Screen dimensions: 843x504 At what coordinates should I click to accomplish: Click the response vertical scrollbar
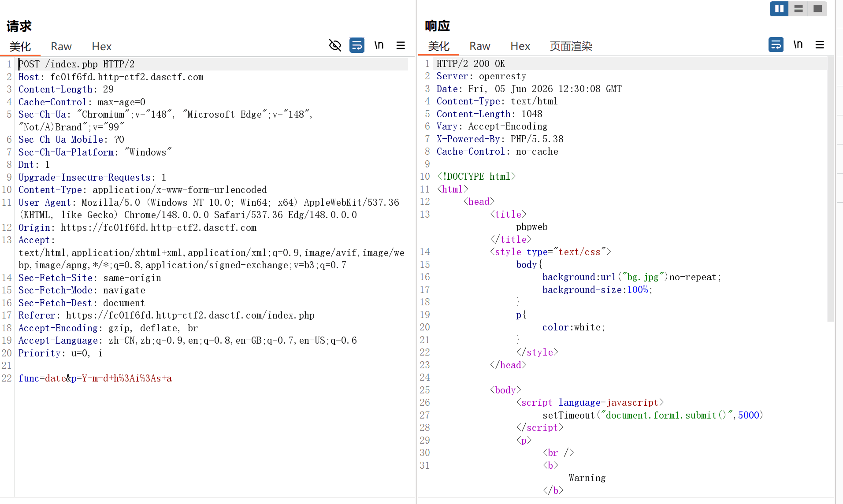(831, 189)
